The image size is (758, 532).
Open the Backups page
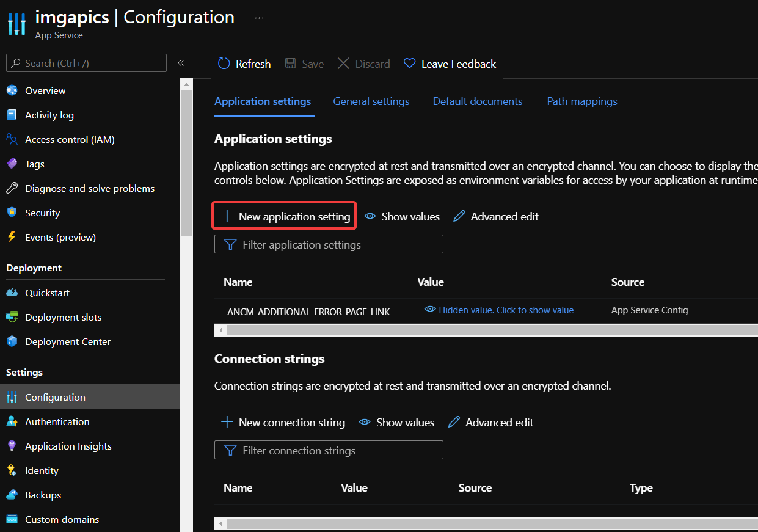point(43,495)
